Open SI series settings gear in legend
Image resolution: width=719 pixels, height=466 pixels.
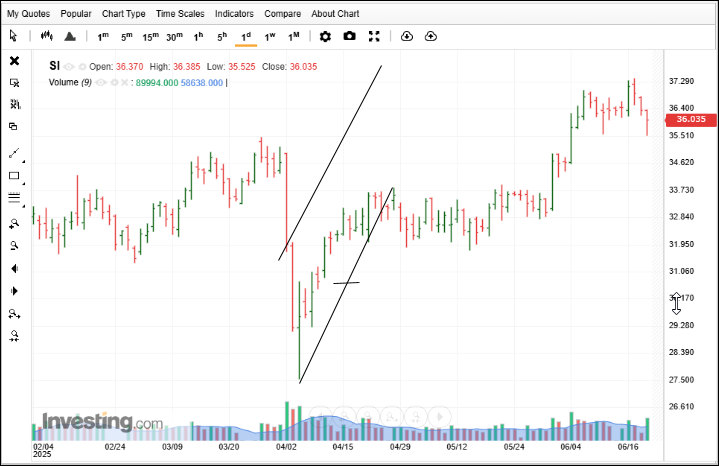click(82, 67)
